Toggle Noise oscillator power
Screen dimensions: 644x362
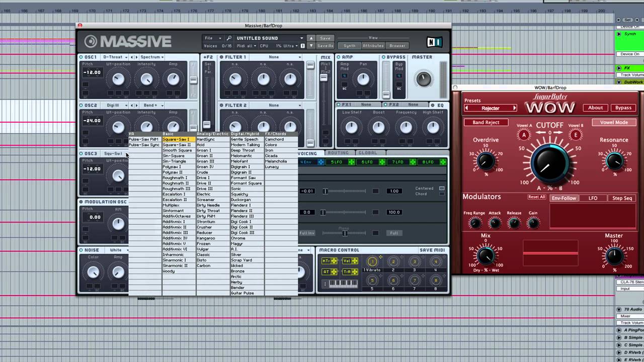click(x=82, y=250)
